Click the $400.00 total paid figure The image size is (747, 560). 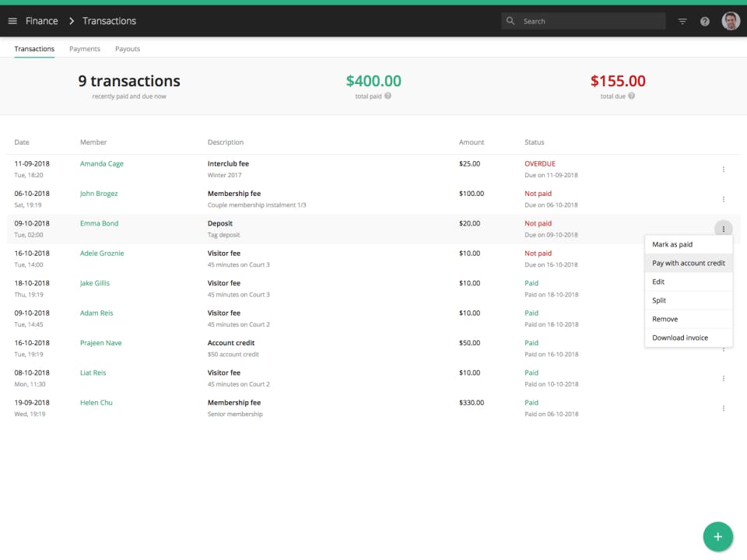[x=373, y=81]
